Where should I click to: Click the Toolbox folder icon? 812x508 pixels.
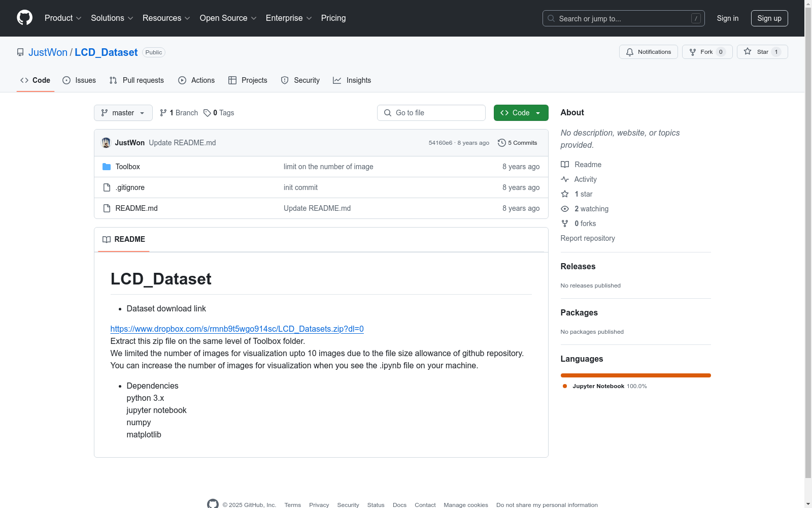click(107, 167)
